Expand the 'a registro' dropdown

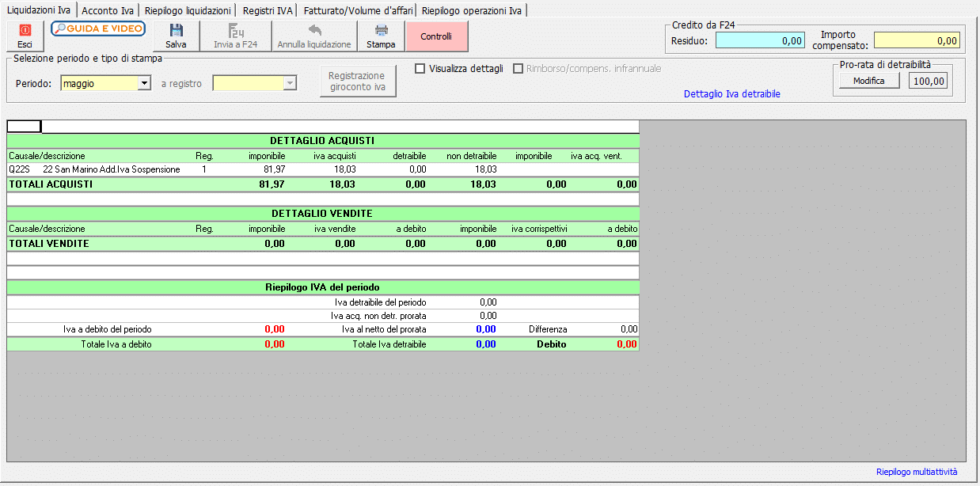291,83
